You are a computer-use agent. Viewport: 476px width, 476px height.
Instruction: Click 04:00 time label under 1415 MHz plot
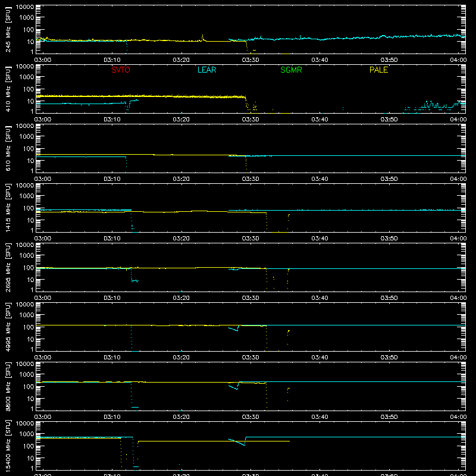click(x=458, y=239)
